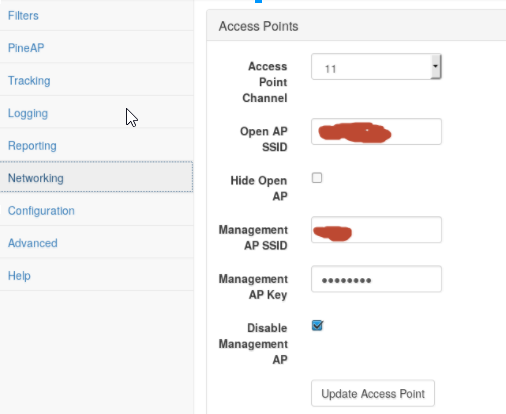Viewport: 506px width, 414px height.
Task: Select the Networking sidebar item
Action: 96,177
